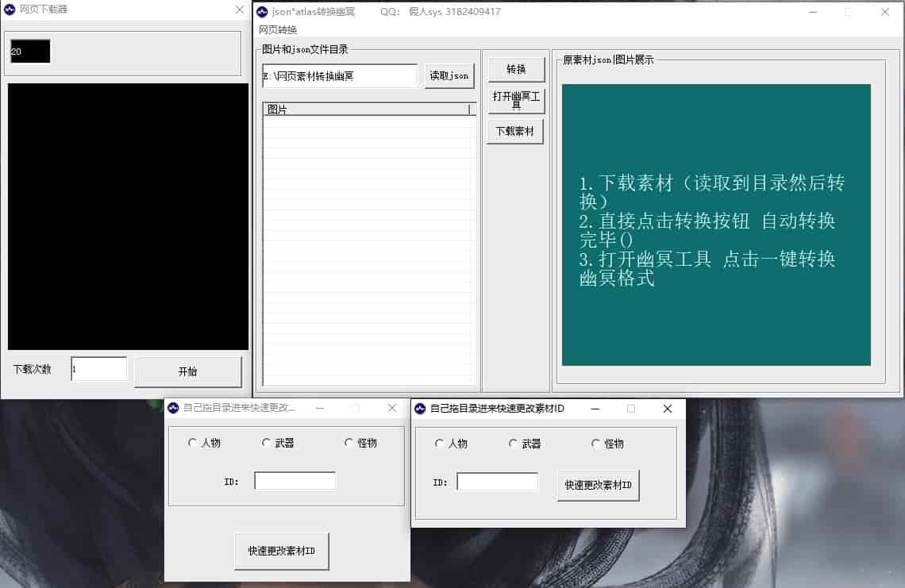Minimize the active 快速更改素材ID dialog

(595, 409)
